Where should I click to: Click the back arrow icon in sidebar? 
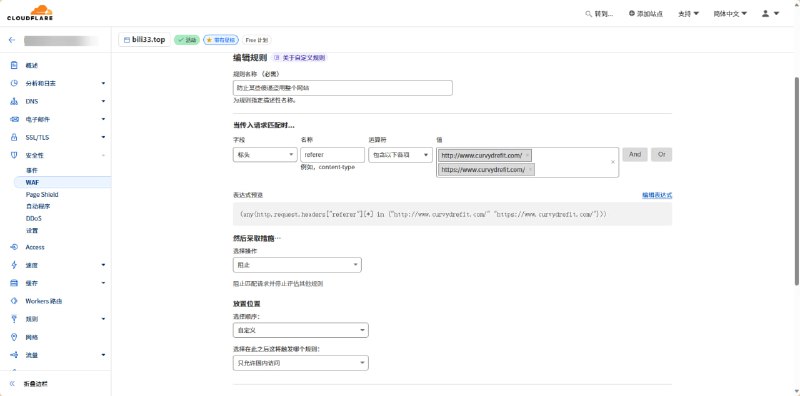[x=12, y=40]
